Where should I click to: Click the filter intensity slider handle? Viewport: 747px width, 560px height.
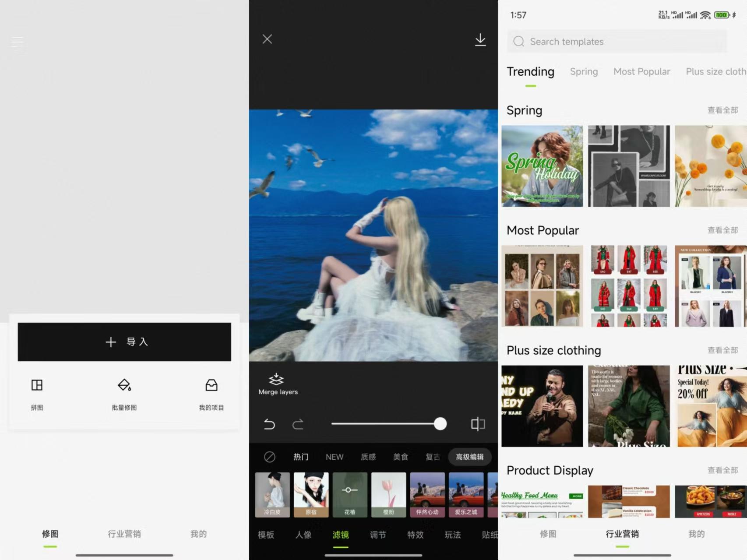coord(440,424)
